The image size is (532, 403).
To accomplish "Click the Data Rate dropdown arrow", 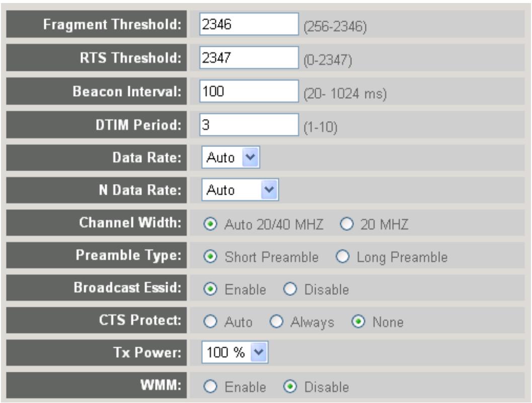I will [x=250, y=157].
